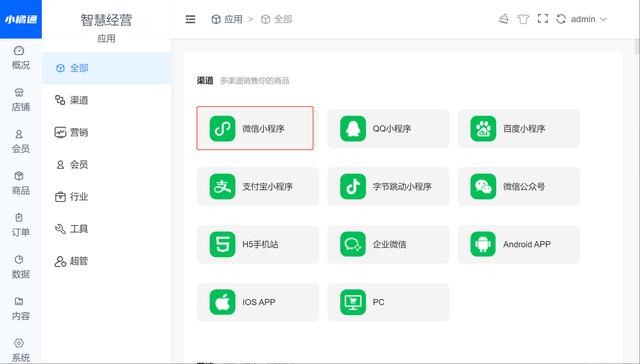Viewport: 640px width, 364px height.
Task: Open the theme T-shirt icon
Action: 523,19
